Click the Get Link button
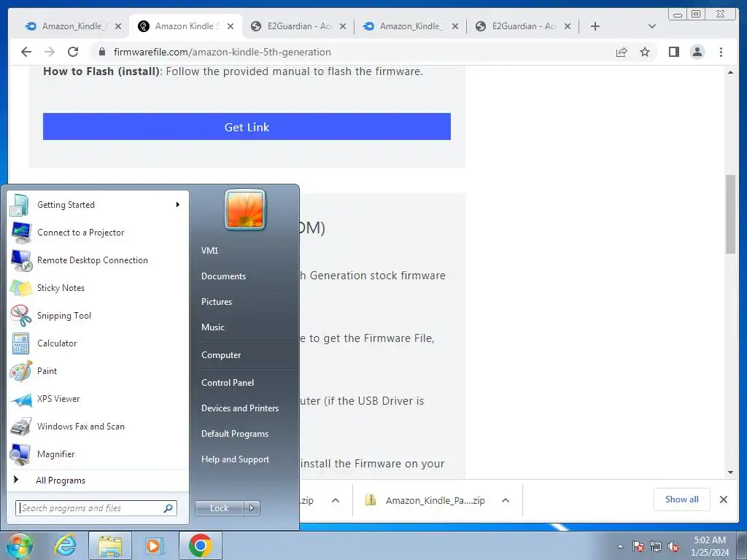The height and width of the screenshot is (560, 747). pyautogui.click(x=247, y=127)
